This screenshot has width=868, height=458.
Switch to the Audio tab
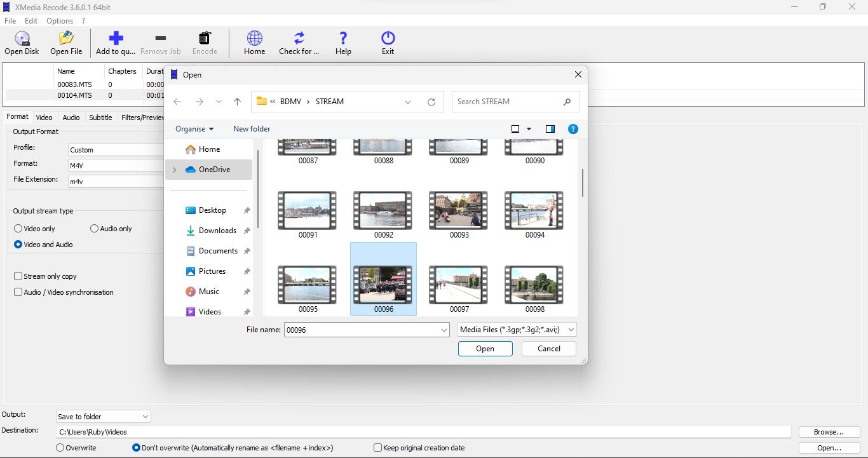[71, 118]
